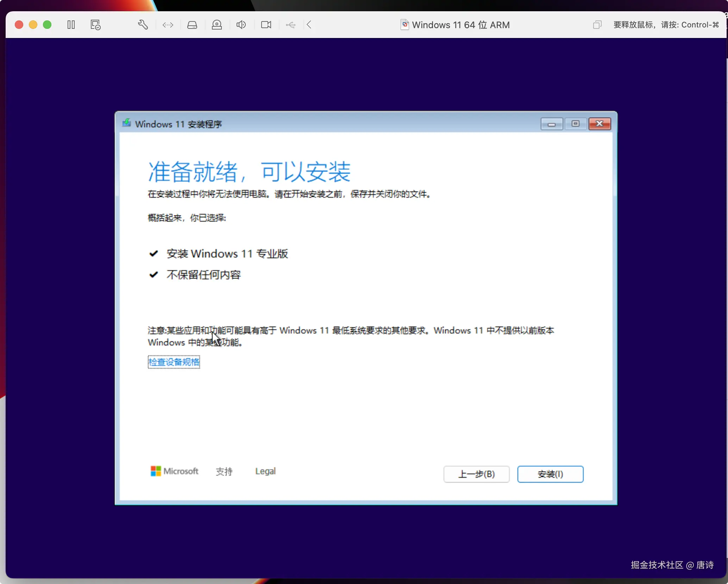Viewport: 728px width, 584px height.
Task: Open virtual machine settings wrench icon
Action: pos(143,25)
